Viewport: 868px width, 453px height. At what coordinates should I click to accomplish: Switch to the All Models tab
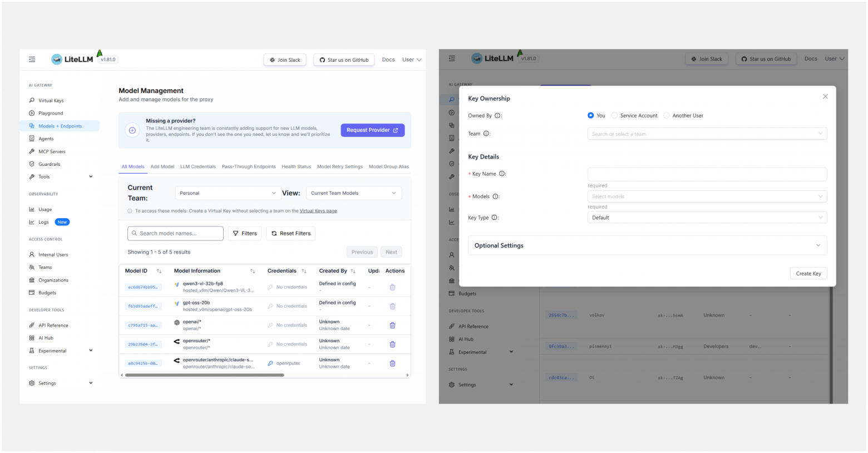pyautogui.click(x=133, y=166)
